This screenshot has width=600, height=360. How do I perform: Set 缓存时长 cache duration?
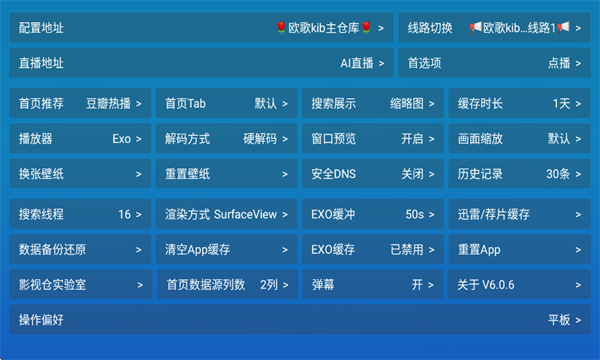[x=520, y=103]
